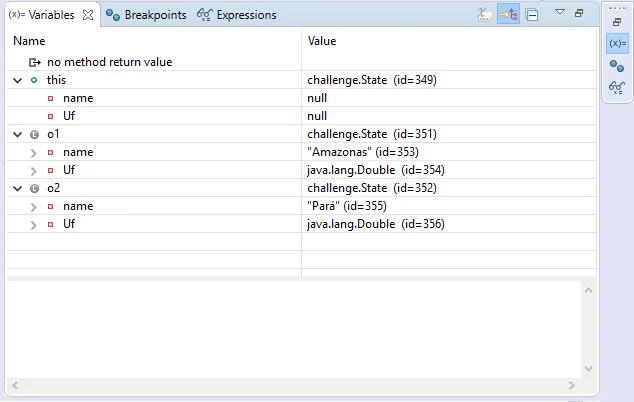This screenshot has height=402, width=634.
Task: Collapse the o1 variable node
Action: [x=17, y=134]
